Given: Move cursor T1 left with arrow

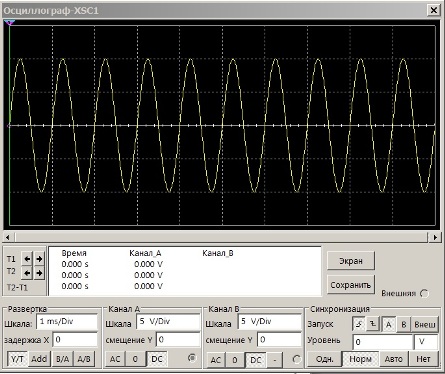Looking at the screenshot, I should (x=27, y=259).
